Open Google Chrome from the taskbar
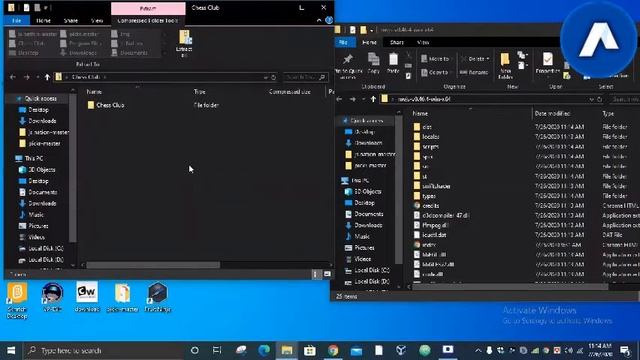Viewport: 640px width, 360px height. (333, 351)
